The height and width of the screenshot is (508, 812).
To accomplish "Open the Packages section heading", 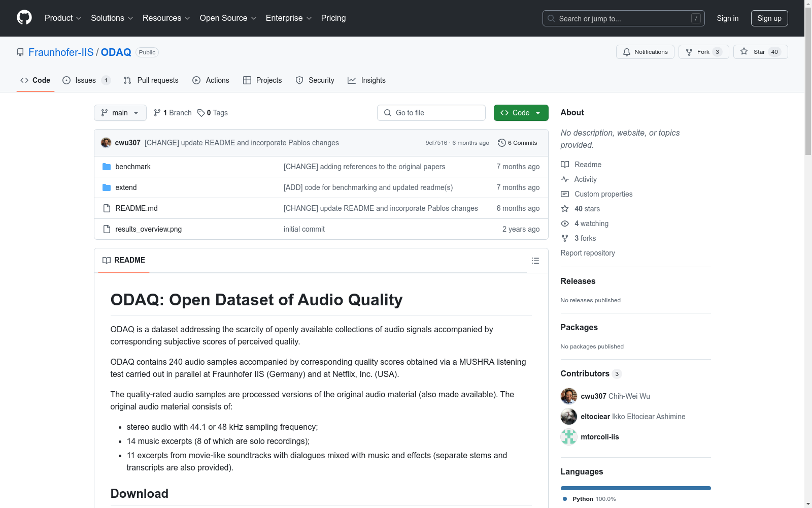I will click(x=579, y=327).
